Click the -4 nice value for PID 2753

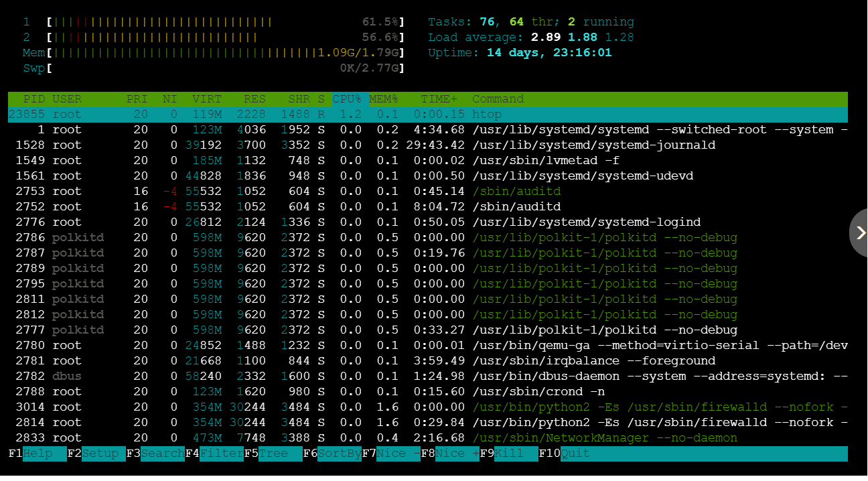coord(170,192)
